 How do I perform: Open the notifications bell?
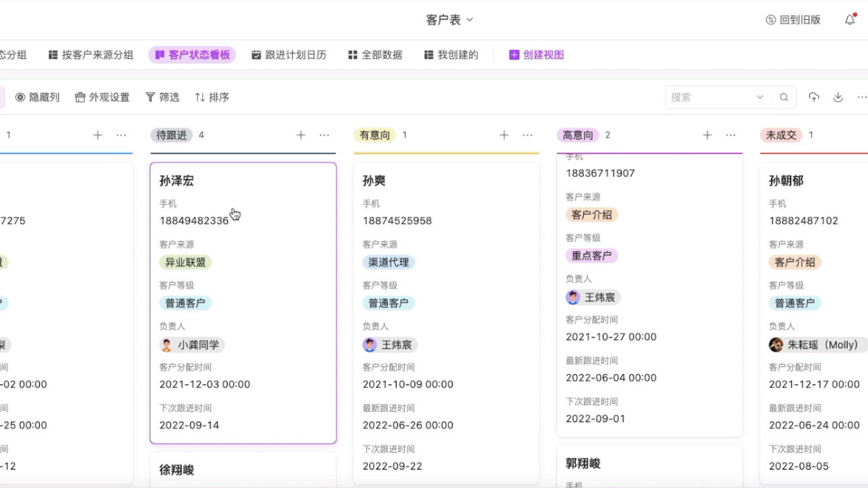click(x=850, y=20)
